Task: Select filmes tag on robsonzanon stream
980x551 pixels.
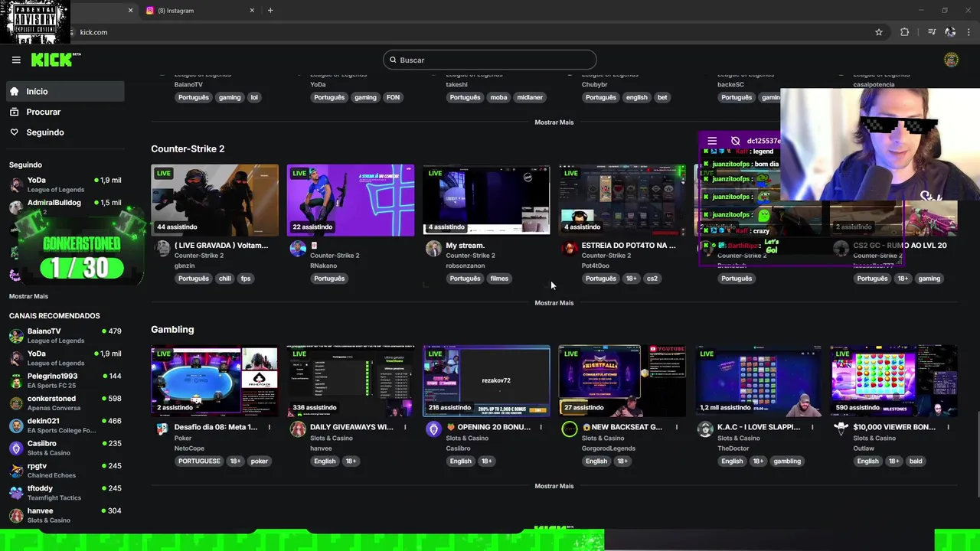Action: 499,279
